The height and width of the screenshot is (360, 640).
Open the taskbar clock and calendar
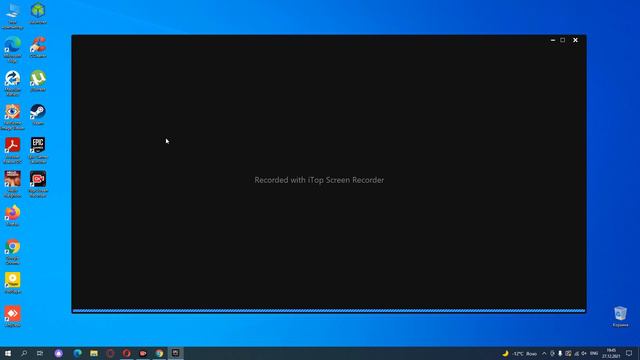[x=611, y=353]
